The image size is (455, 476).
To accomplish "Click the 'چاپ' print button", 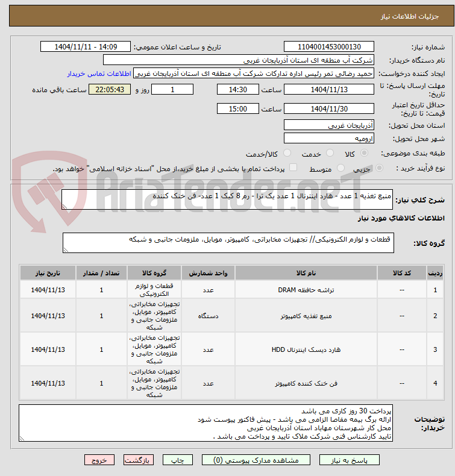I will tap(178, 460).
